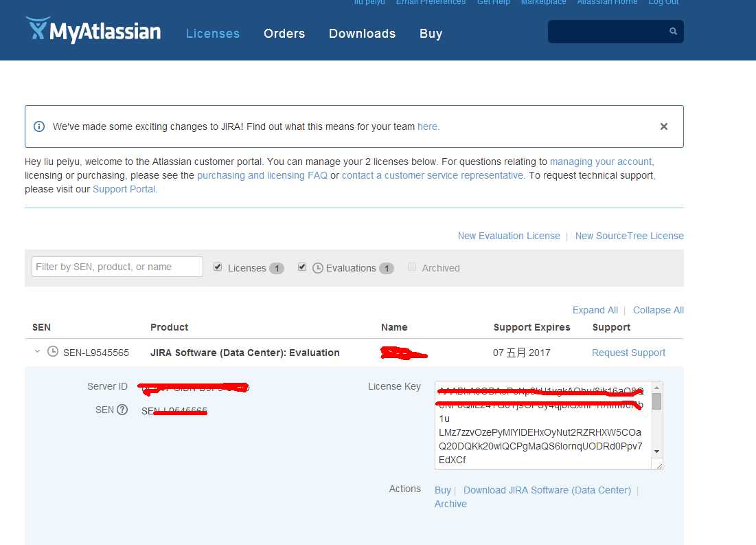Click the Support Expires column header
756x545 pixels.
point(531,327)
